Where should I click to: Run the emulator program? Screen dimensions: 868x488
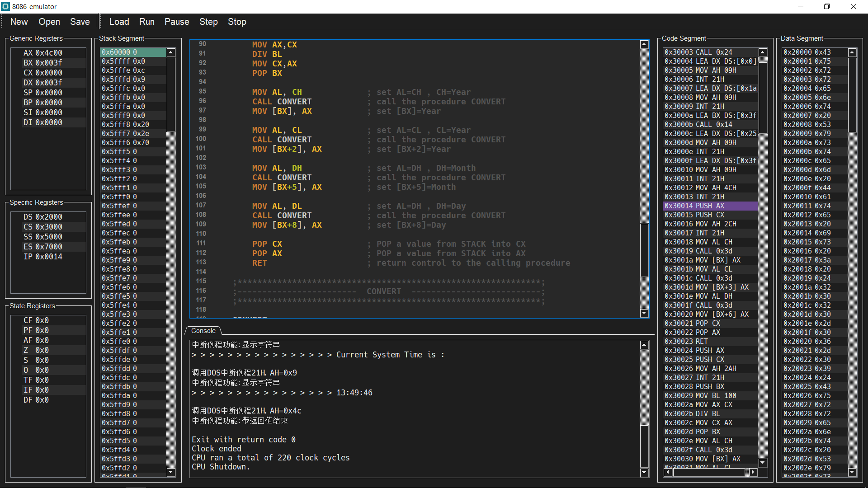pos(146,22)
